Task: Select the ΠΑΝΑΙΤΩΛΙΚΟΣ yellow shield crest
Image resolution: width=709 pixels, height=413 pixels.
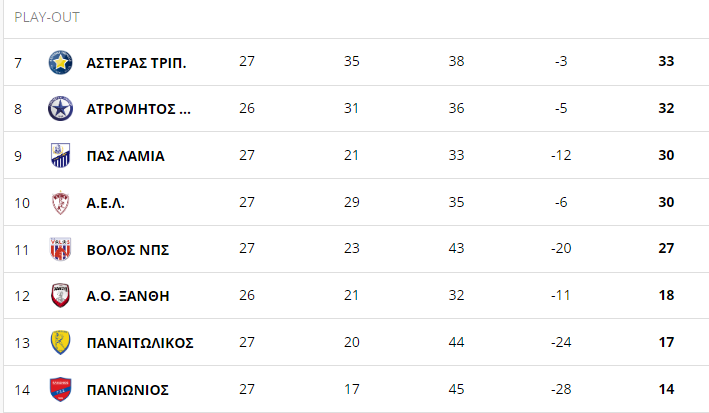Action: coord(61,342)
